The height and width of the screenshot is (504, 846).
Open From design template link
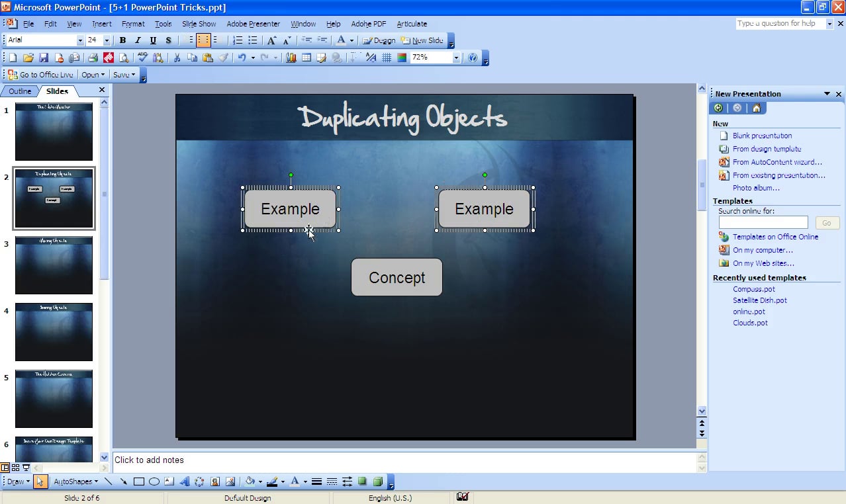[x=767, y=149]
